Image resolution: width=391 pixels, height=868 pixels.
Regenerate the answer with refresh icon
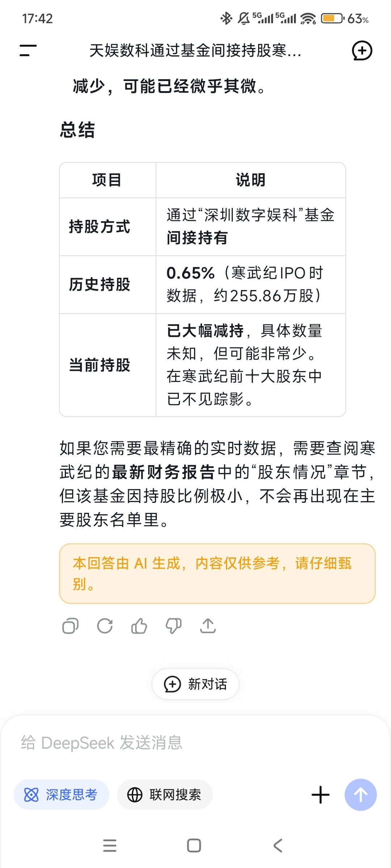pyautogui.click(x=105, y=626)
